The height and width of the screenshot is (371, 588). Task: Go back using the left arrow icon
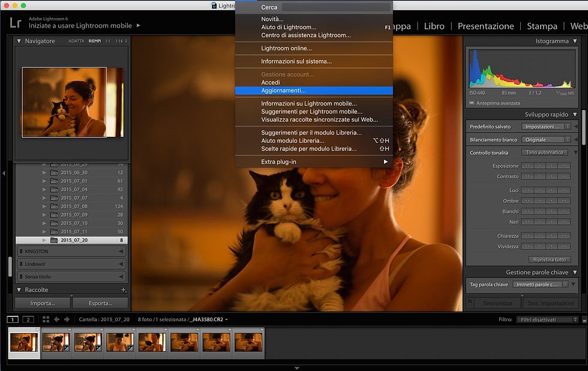[x=56, y=319]
